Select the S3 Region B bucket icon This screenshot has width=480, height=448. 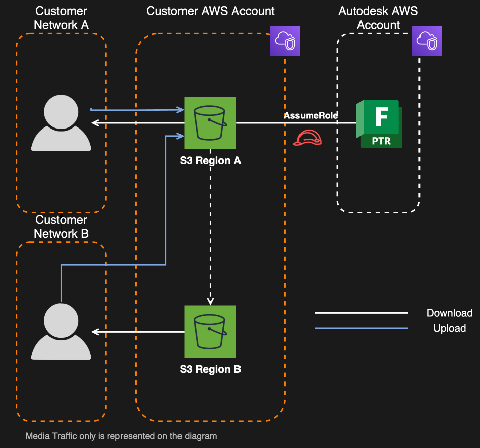point(210,332)
